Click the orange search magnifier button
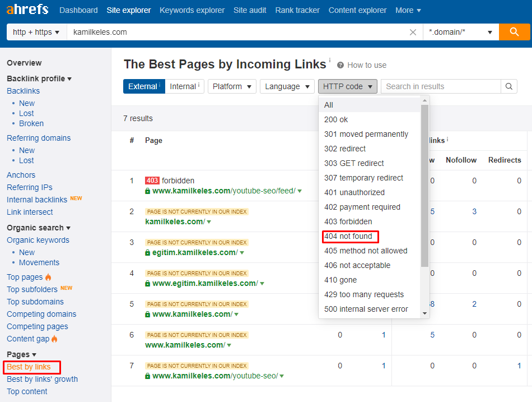This screenshot has height=402, width=532. point(514,32)
